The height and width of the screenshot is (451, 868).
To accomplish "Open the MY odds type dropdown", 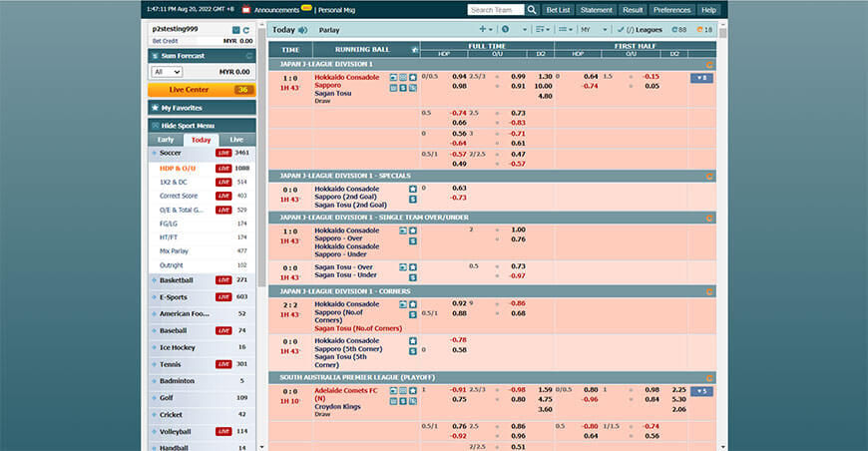I will point(594,29).
